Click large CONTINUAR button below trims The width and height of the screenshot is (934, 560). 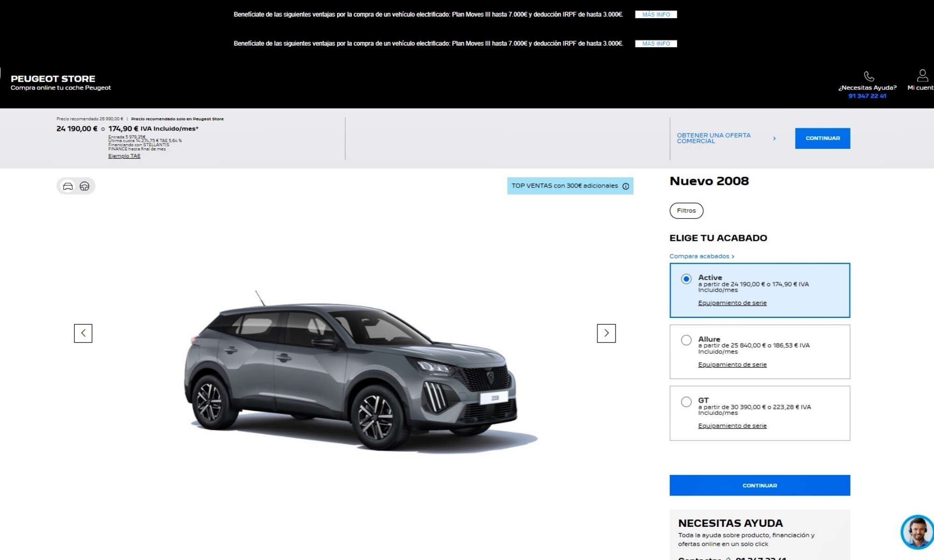760,485
